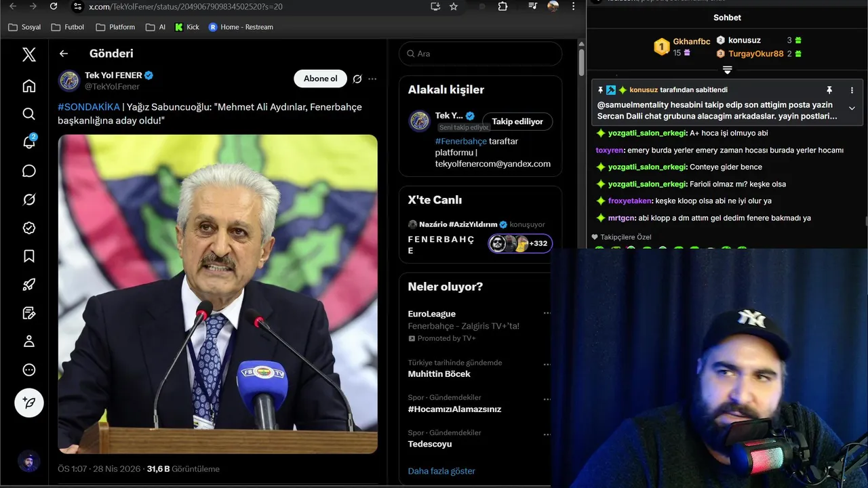The width and height of the screenshot is (868, 488).
Task: Open the Notifications bell with badge 2
Action: point(29,142)
